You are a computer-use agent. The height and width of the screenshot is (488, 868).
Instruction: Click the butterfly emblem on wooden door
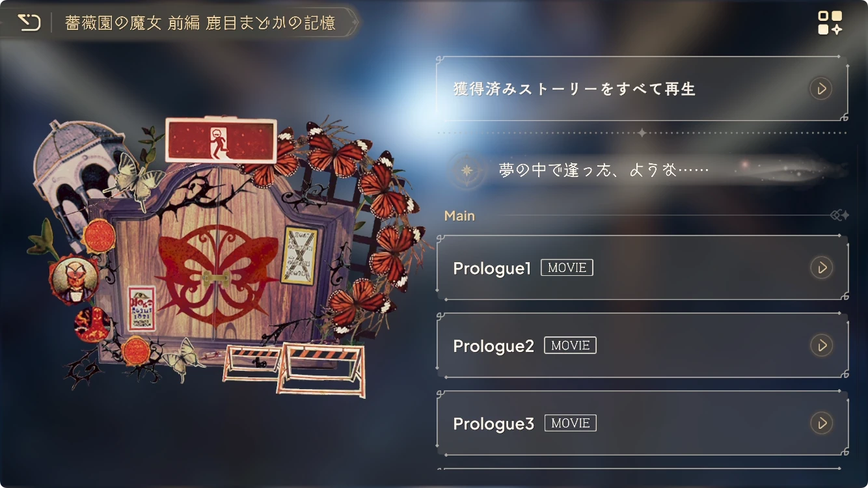coord(216,275)
